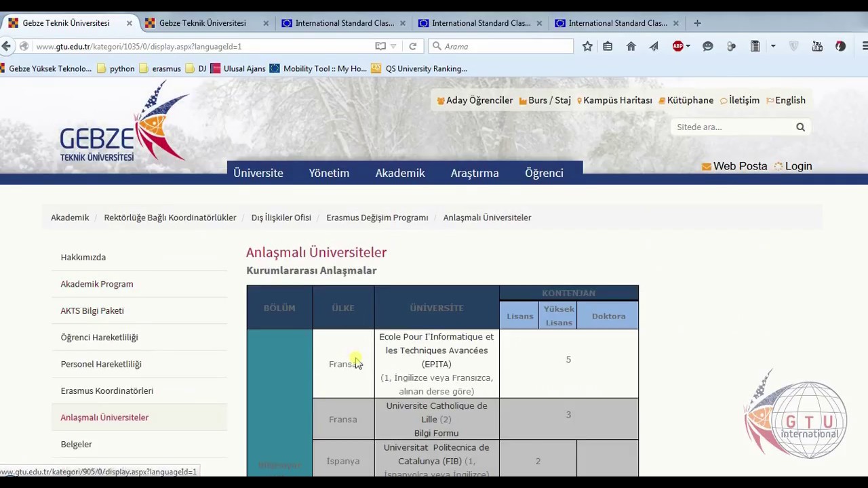Open the Yönetim navigation menu
Viewport: 868px width, 488px height.
point(329,173)
